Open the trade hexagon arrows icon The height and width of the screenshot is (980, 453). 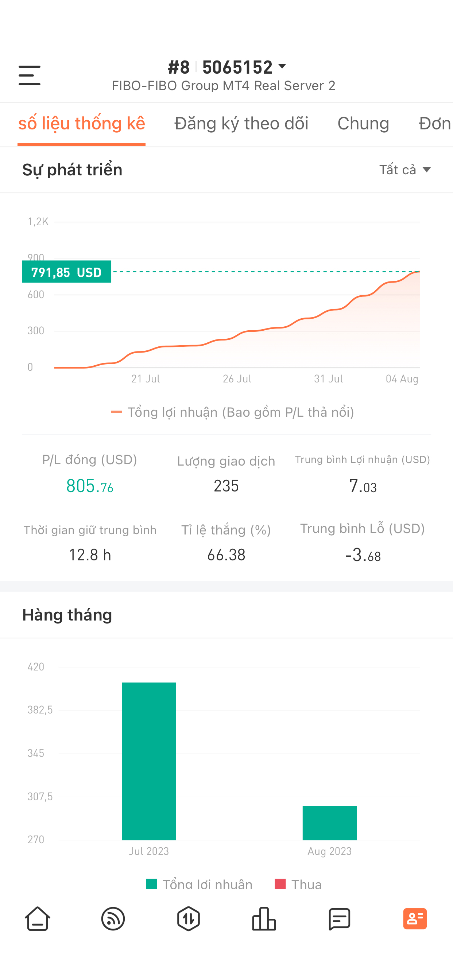point(189,919)
